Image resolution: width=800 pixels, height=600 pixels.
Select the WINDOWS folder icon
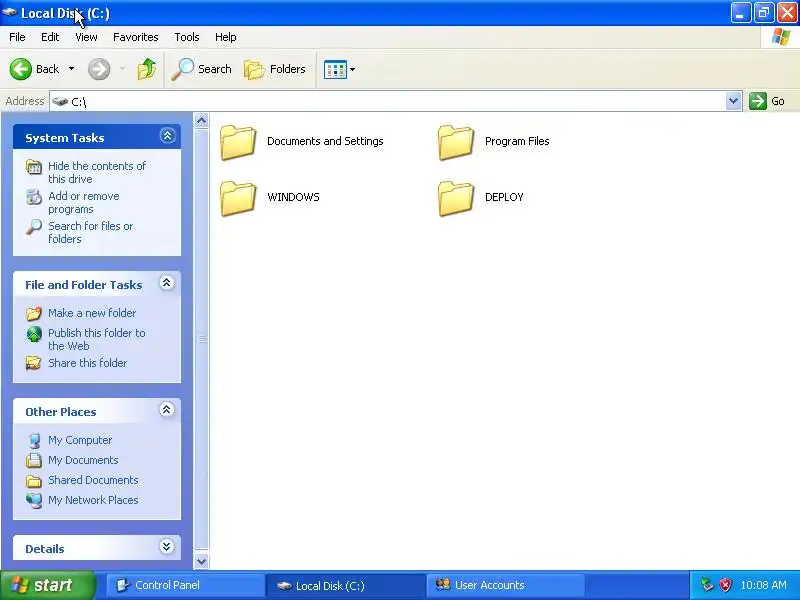pos(238,198)
